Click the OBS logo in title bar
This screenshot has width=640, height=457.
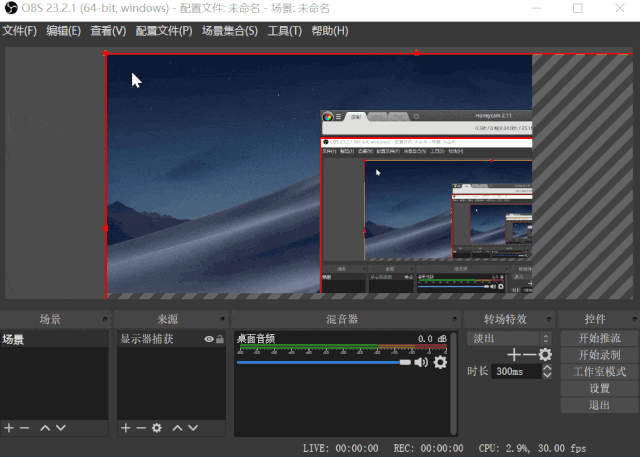pos(11,8)
